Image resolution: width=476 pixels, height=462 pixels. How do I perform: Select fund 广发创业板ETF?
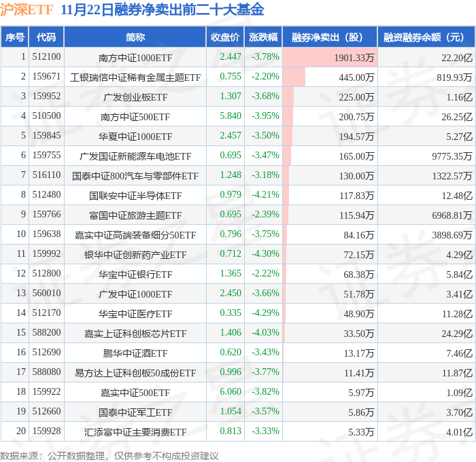click(x=135, y=97)
